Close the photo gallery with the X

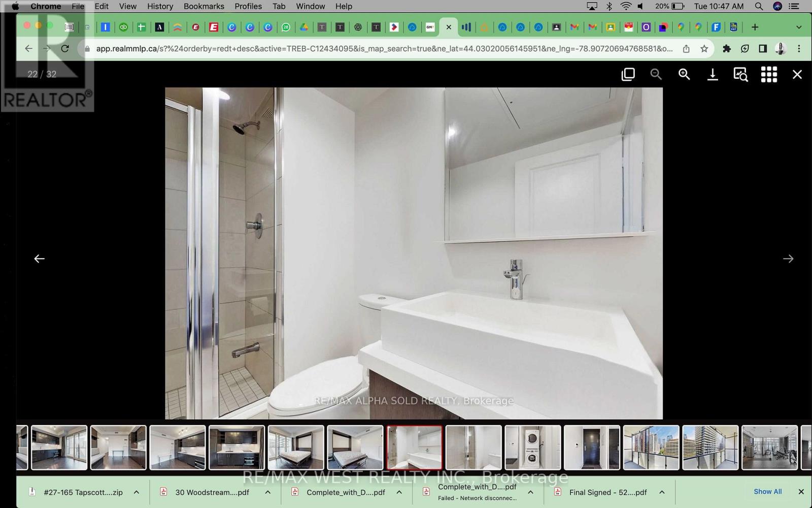(797, 74)
